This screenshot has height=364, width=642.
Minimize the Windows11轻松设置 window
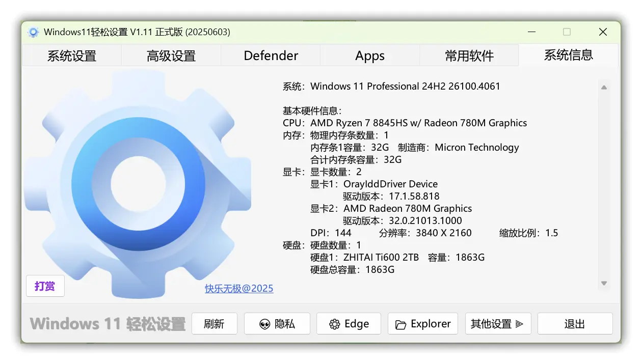tap(531, 32)
